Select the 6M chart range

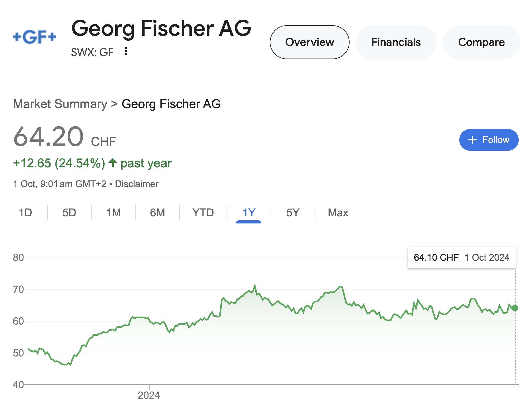[x=157, y=212]
